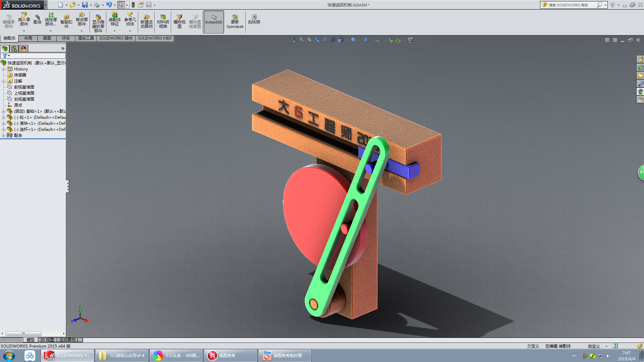Open the dropdown arrow under 插入零部件

24,31
